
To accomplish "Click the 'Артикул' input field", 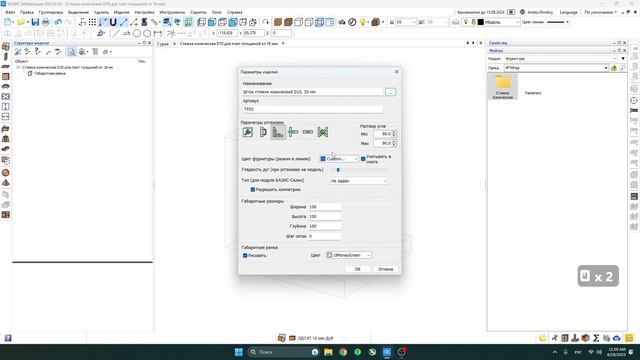I will point(312,109).
